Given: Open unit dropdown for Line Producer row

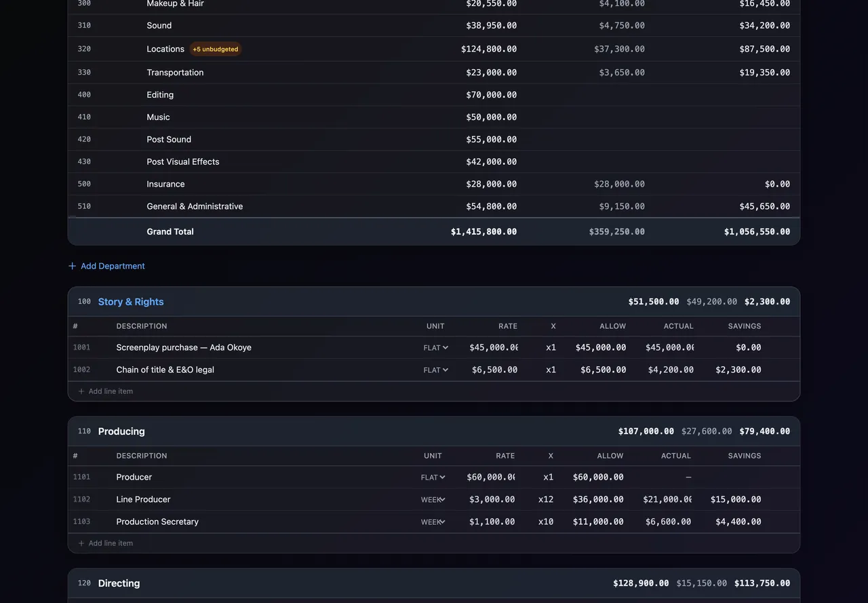Looking at the screenshot, I should [x=433, y=500].
